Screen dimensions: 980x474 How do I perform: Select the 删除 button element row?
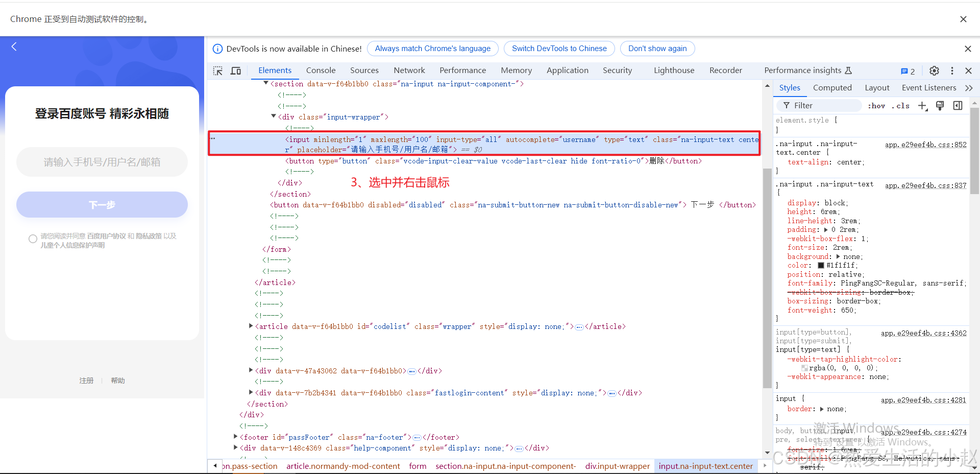[493, 161]
